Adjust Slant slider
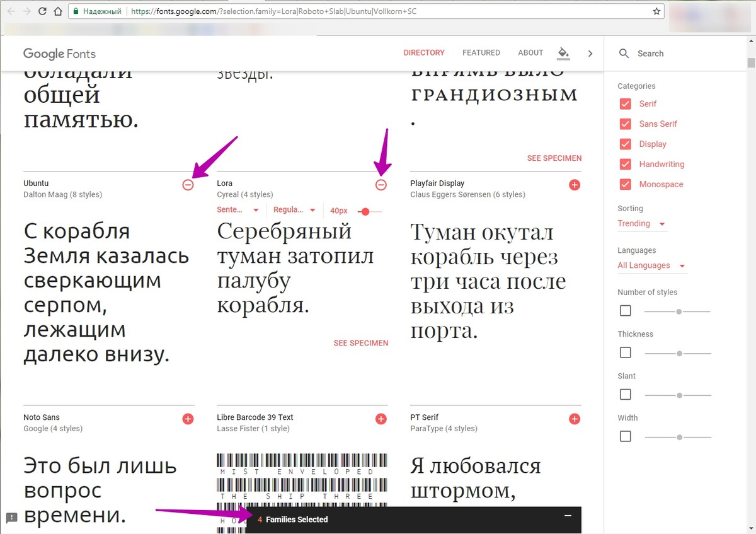Screen dimensions: 756x534 (677, 395)
